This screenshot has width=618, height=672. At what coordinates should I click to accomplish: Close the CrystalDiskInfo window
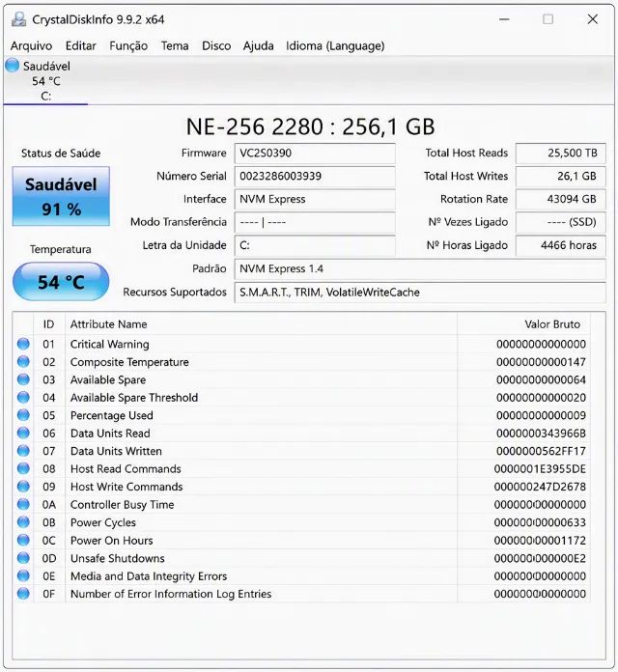point(593,19)
